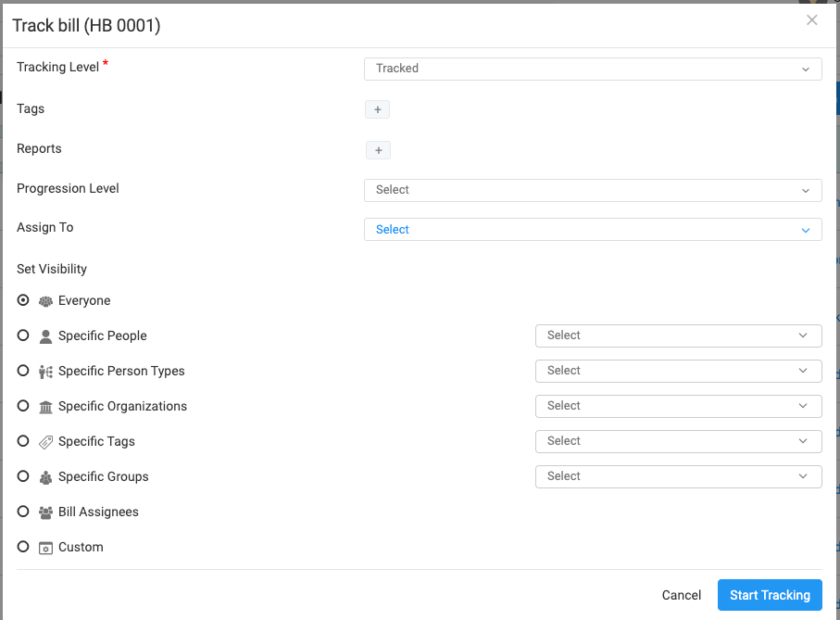Click the Assign To field label

point(45,228)
